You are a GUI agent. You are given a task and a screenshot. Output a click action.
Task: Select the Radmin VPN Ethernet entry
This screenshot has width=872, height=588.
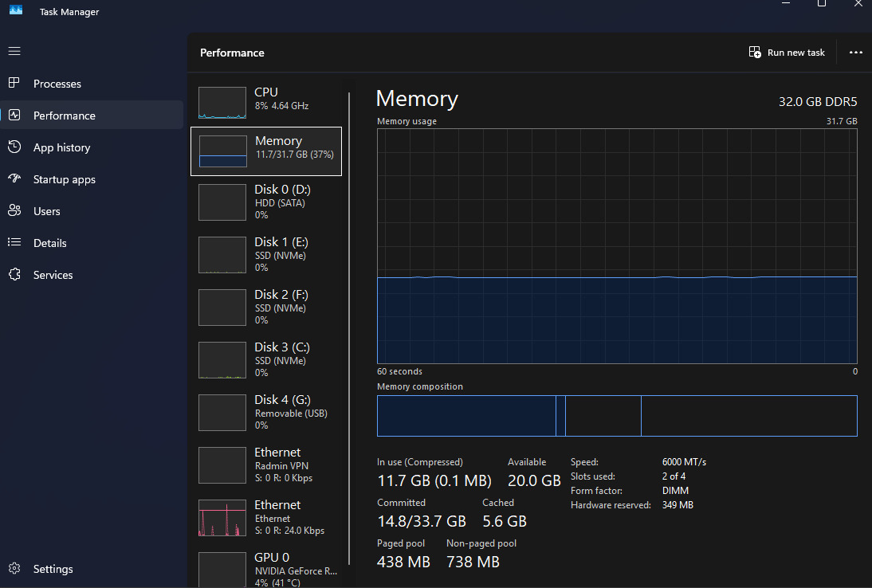click(x=266, y=465)
